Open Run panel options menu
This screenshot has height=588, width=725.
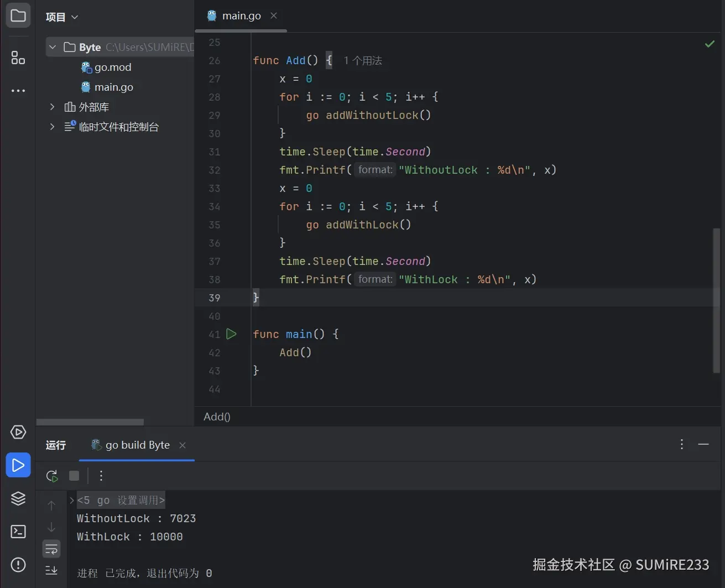(682, 444)
